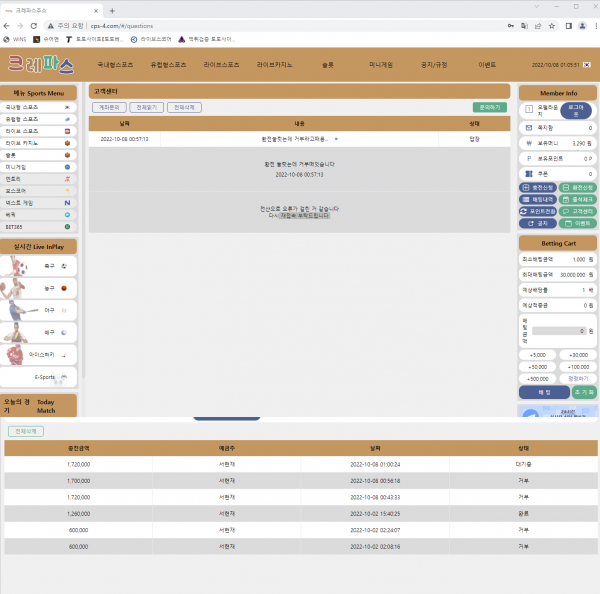Click the 환전신청 button

pos(578,187)
